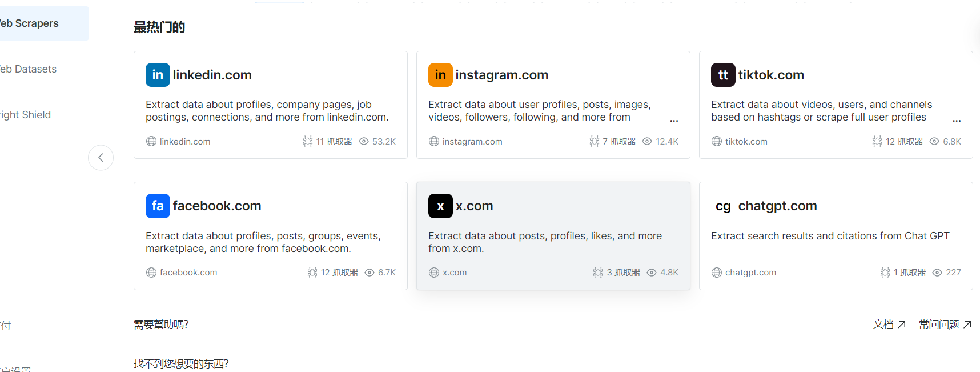Click the 227 view count
Viewport: 980px width, 372px height.
[x=953, y=273]
